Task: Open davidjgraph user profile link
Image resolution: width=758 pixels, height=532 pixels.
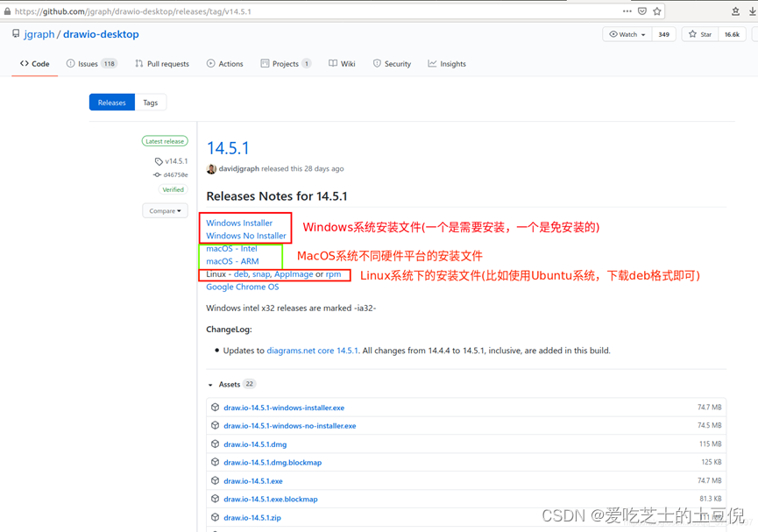Action: tap(239, 169)
